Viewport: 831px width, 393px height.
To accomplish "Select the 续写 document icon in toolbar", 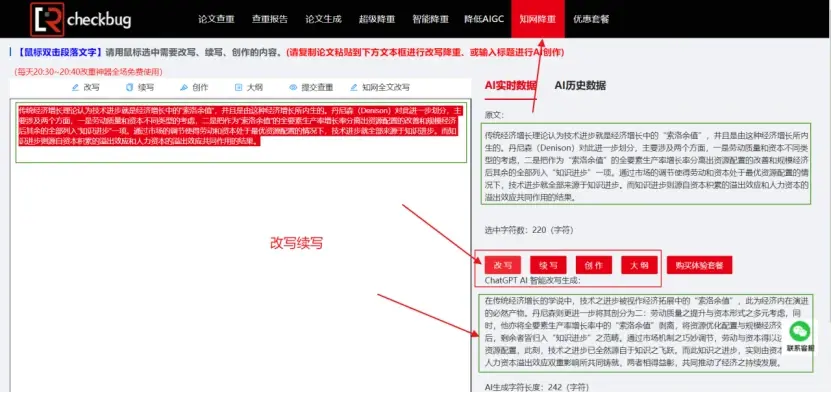I will coord(129,87).
